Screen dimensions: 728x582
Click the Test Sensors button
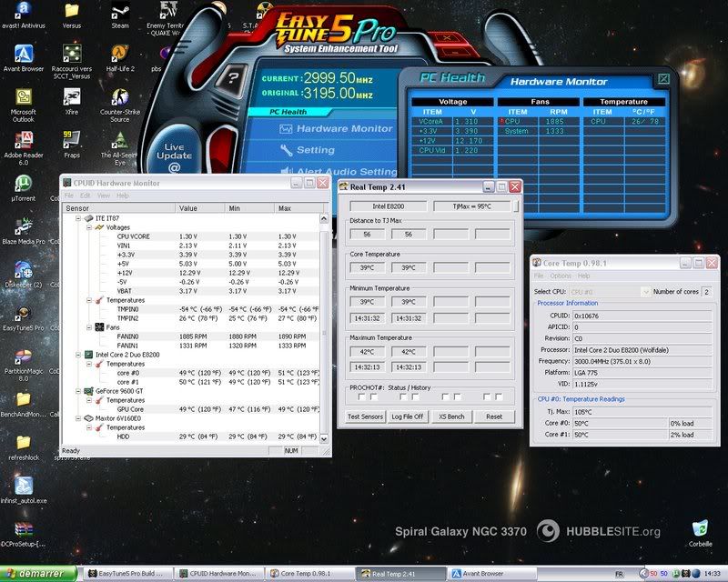coord(366,416)
